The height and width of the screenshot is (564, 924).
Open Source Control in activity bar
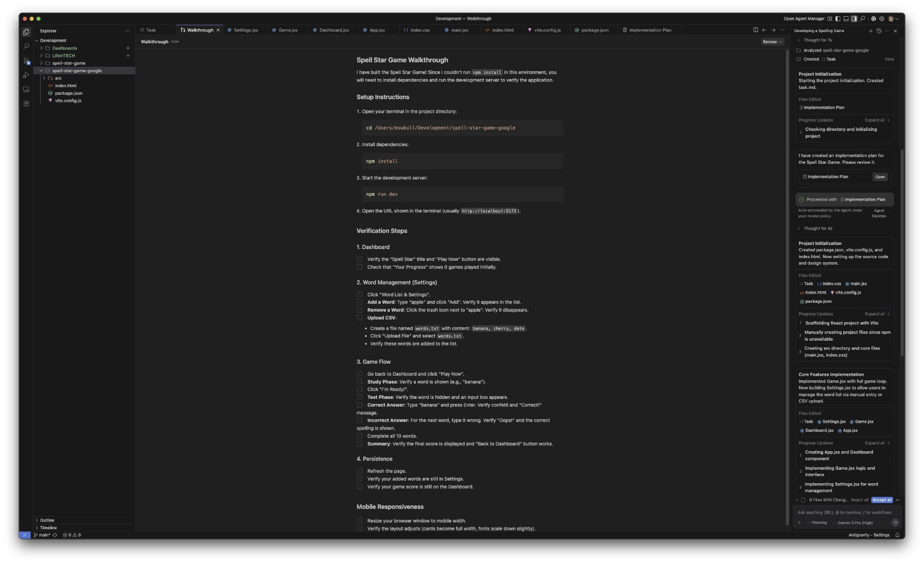pyautogui.click(x=26, y=60)
